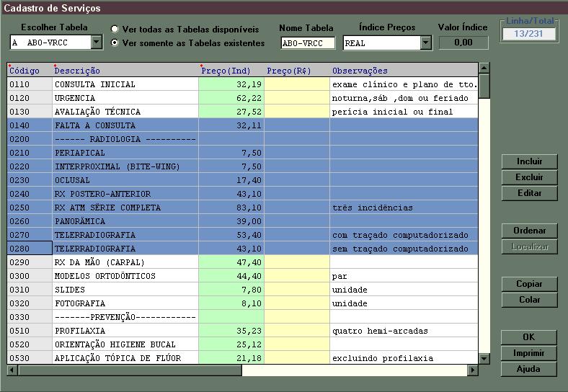The image size is (568, 392).
Task: Select the SLIDES row description
Action: point(125,290)
